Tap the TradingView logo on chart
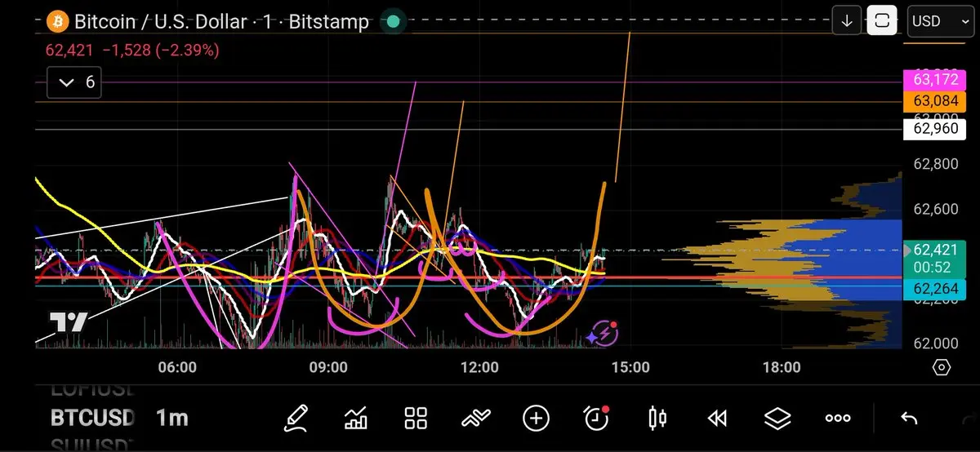Viewport: 980px width, 452px height. 68,322
